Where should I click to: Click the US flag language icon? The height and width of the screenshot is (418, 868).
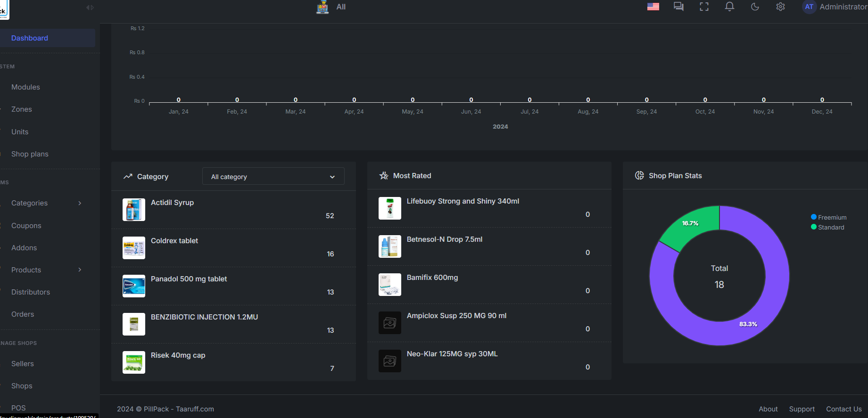(x=653, y=7)
